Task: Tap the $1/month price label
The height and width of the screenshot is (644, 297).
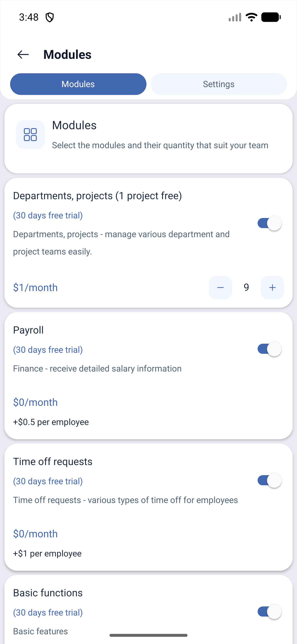Action: click(35, 288)
